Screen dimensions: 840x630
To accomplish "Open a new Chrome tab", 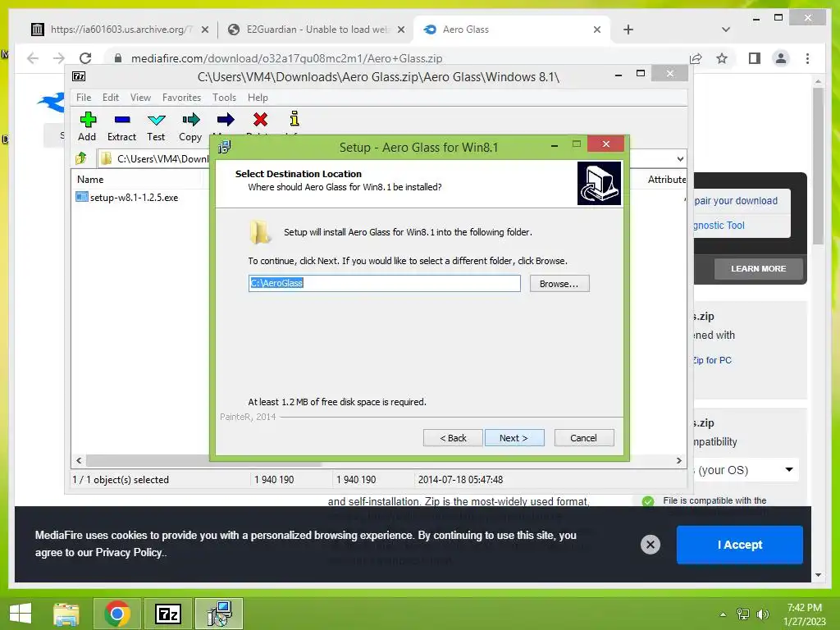I will (x=628, y=30).
